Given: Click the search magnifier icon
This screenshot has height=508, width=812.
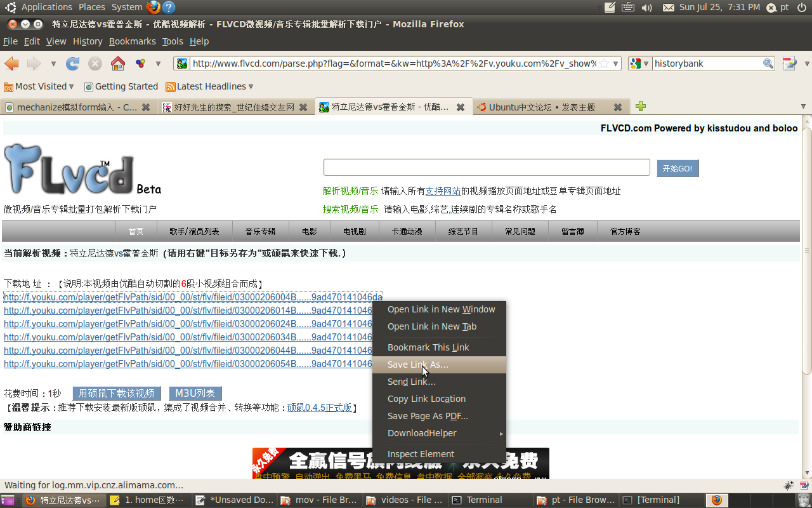Looking at the screenshot, I should pos(768,63).
